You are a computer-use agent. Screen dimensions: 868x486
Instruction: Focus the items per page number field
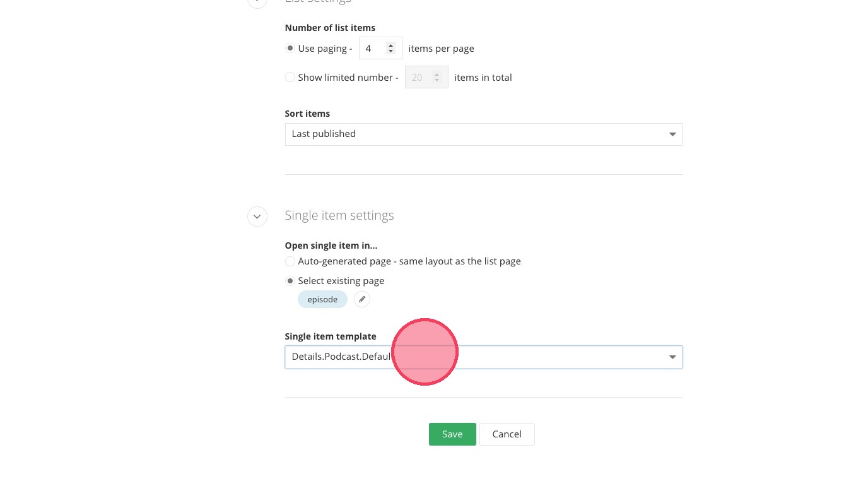coord(372,49)
